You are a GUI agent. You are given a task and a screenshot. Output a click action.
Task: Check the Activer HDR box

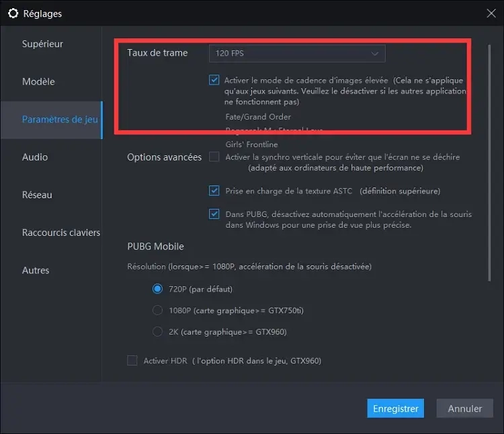pos(132,361)
